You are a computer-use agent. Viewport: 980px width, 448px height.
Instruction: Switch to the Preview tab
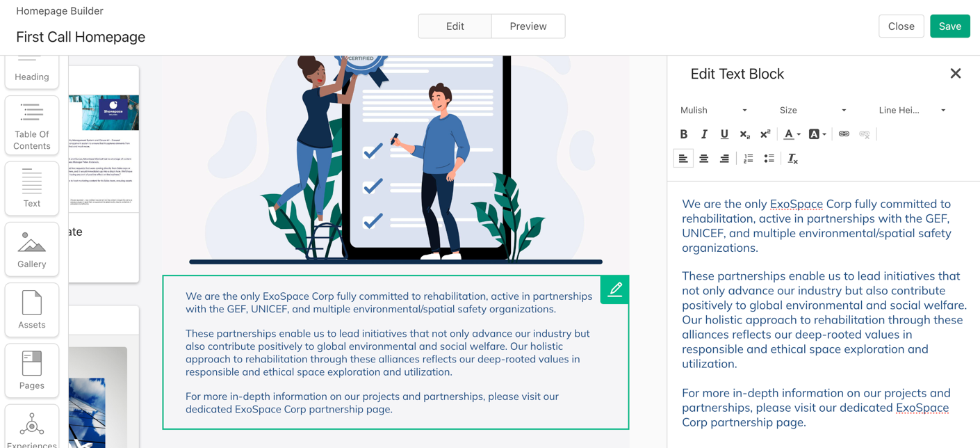coord(528,26)
